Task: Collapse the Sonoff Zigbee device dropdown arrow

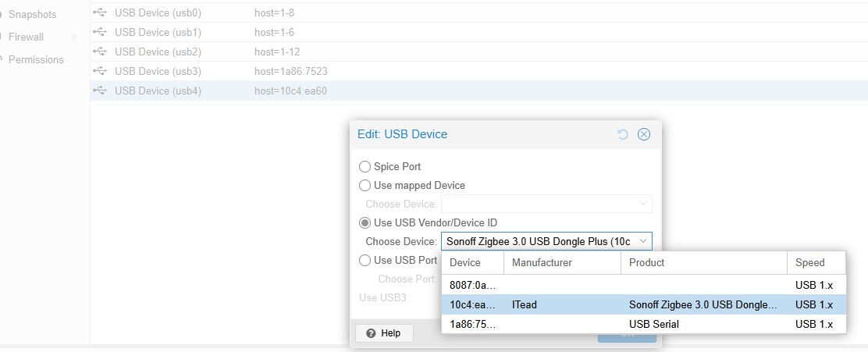Action: pyautogui.click(x=643, y=241)
